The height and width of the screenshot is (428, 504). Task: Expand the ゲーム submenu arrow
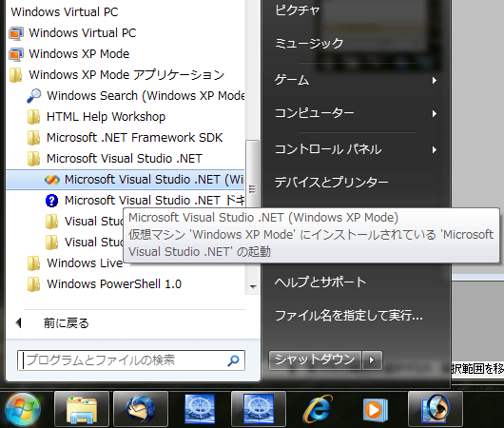[435, 80]
